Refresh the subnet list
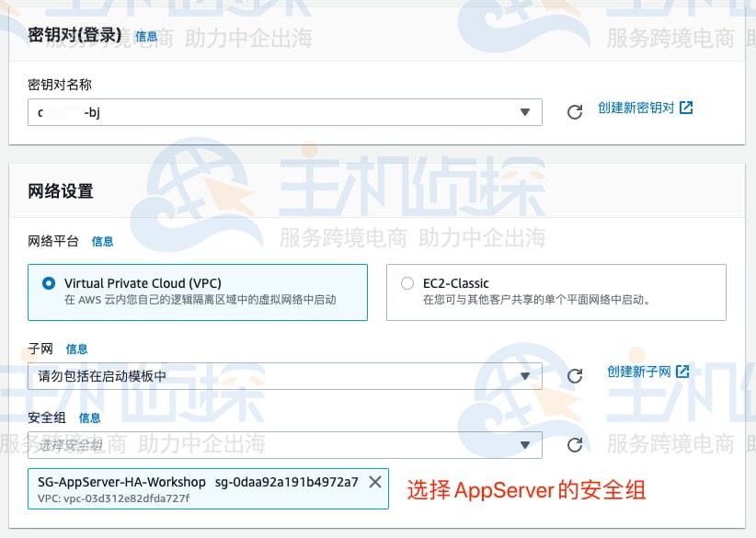The height and width of the screenshot is (538, 756). pyautogui.click(x=575, y=375)
